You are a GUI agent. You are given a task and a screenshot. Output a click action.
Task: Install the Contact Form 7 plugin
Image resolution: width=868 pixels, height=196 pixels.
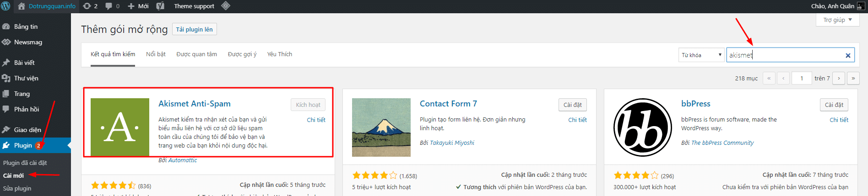pyautogui.click(x=572, y=105)
